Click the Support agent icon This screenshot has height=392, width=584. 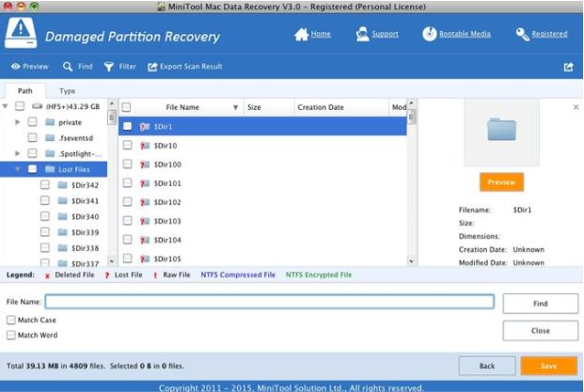(362, 34)
